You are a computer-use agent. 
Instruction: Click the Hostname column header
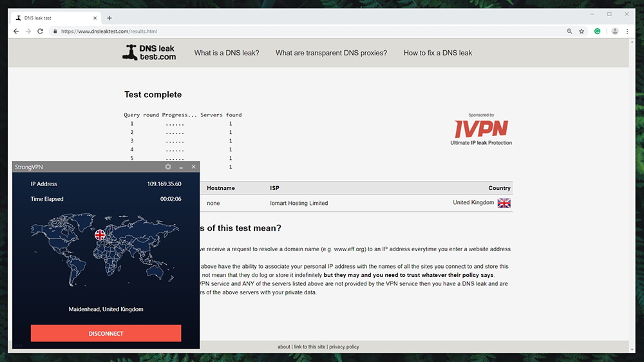[x=220, y=188]
